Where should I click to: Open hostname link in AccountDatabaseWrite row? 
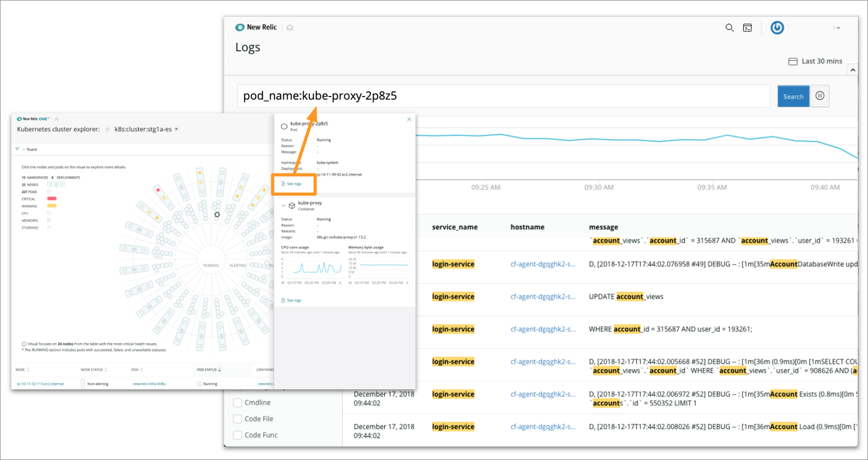pos(543,264)
